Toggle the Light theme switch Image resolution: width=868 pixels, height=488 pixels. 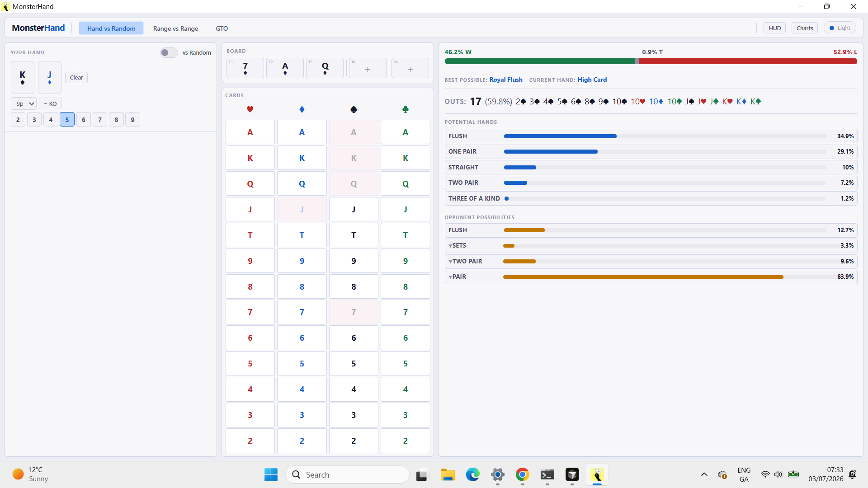tap(840, 28)
